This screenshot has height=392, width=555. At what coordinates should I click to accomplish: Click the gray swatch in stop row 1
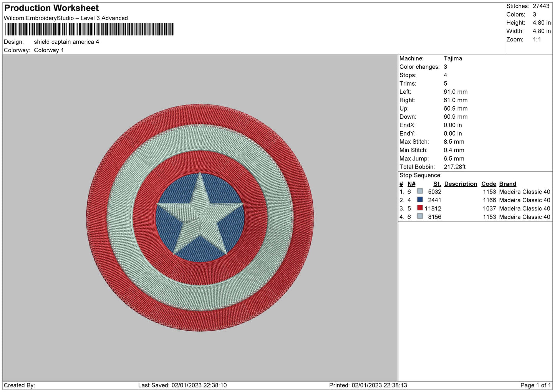pyautogui.click(x=420, y=191)
